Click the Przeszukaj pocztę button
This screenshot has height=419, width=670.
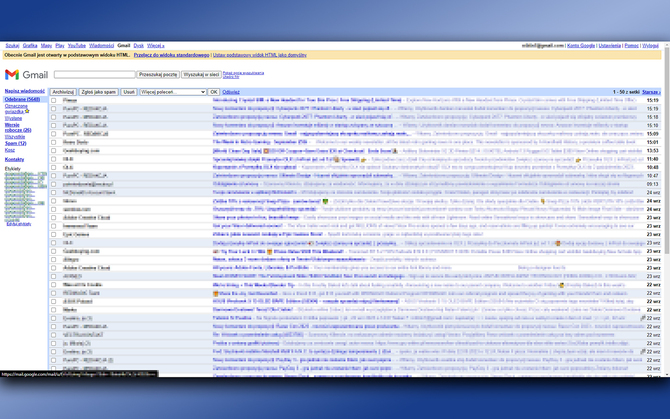coord(158,74)
